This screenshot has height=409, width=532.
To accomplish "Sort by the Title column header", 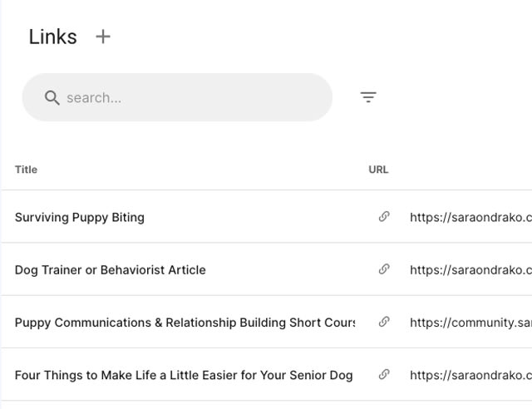I will tap(26, 170).
